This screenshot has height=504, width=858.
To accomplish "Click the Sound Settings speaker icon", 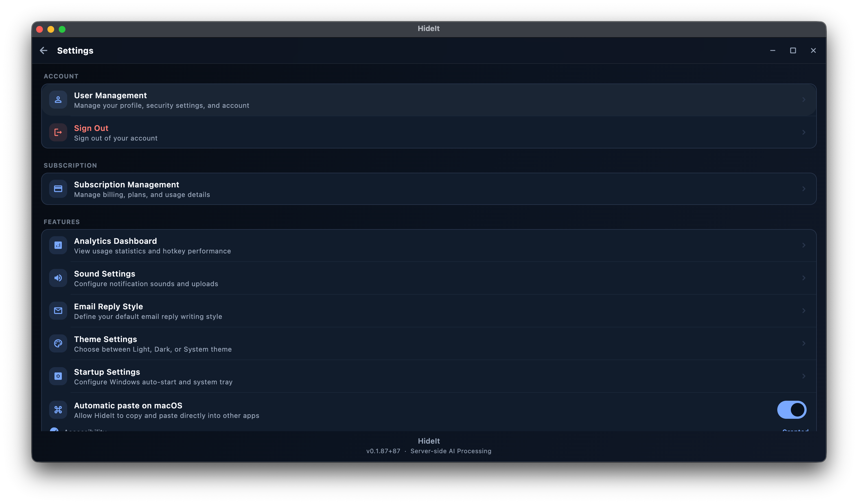I will pyautogui.click(x=58, y=278).
